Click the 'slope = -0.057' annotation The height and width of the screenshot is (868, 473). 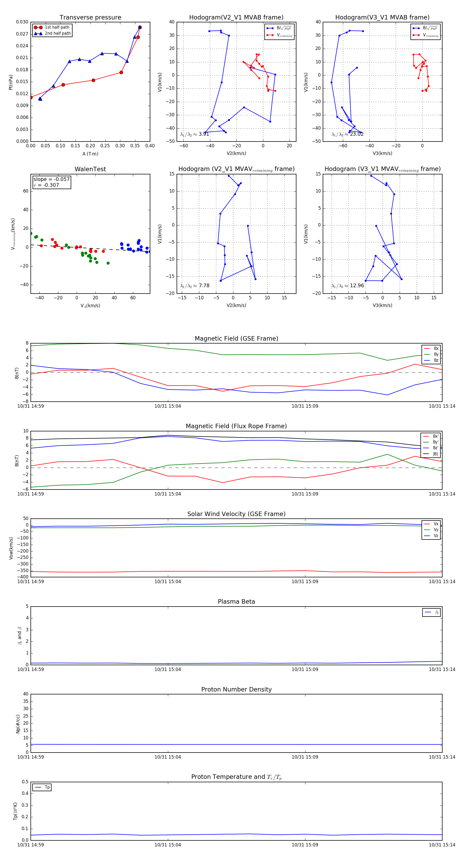click(x=52, y=179)
